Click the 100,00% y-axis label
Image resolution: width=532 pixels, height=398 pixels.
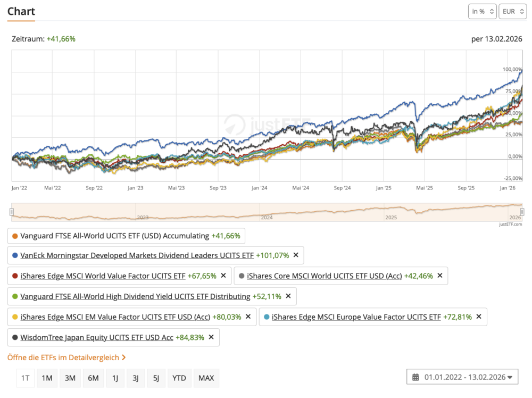pyautogui.click(x=512, y=69)
